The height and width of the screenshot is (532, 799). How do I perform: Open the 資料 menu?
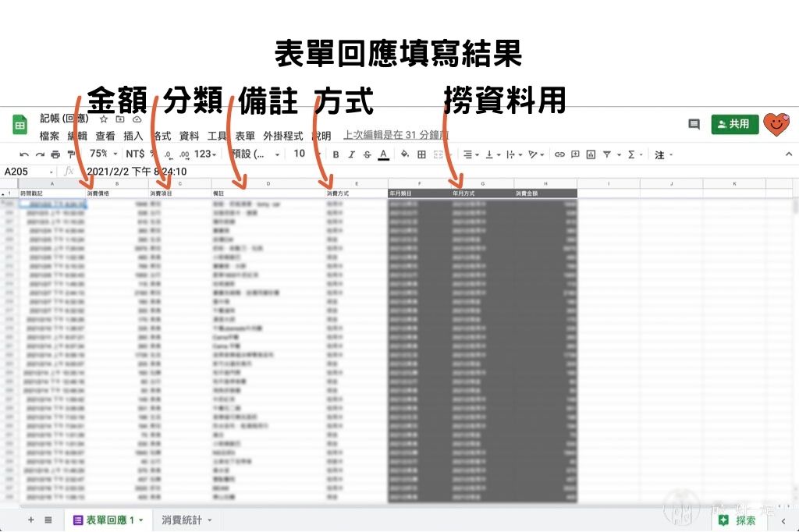coord(189,136)
